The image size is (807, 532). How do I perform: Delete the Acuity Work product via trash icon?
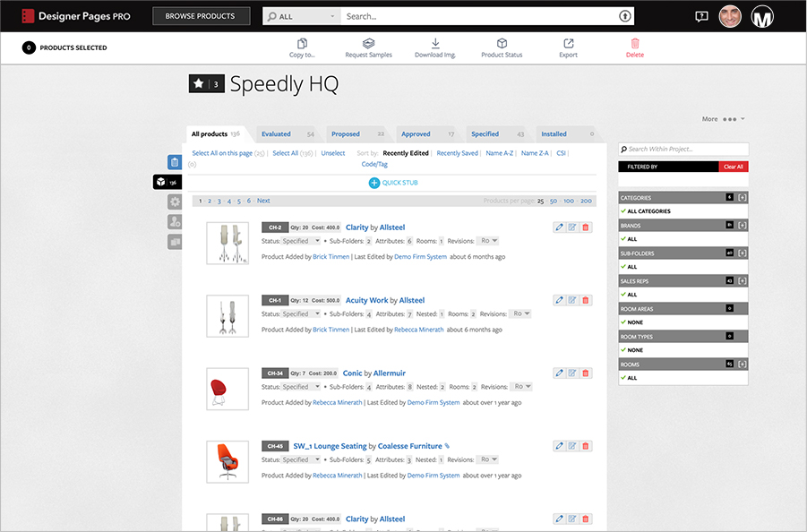point(586,300)
